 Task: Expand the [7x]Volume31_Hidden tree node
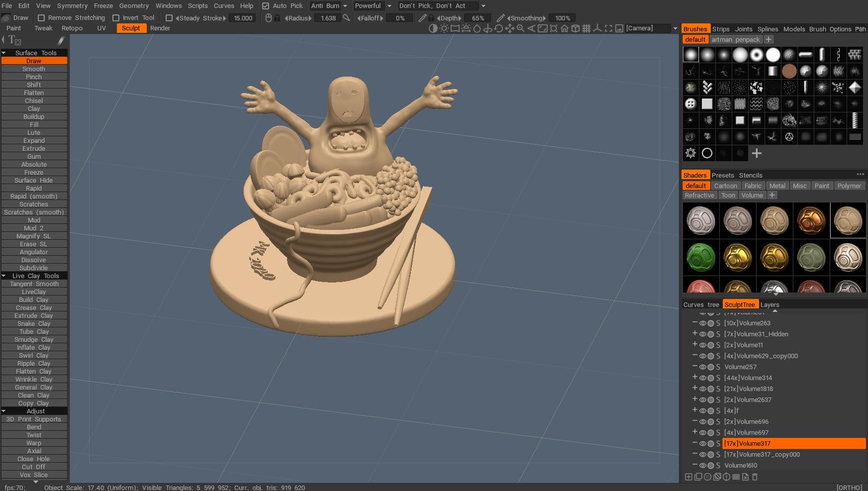pos(695,333)
